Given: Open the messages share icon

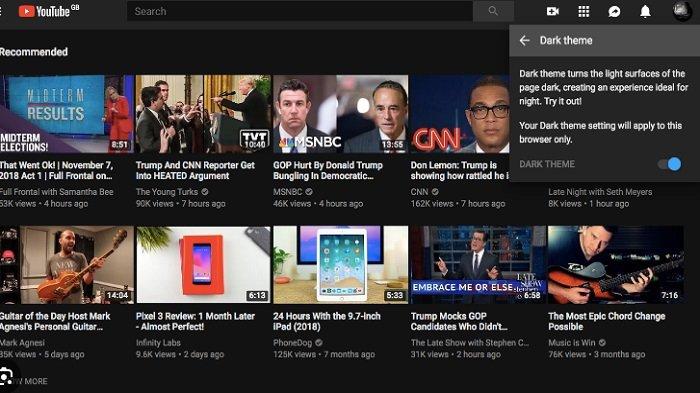Looking at the screenshot, I should click(614, 11).
